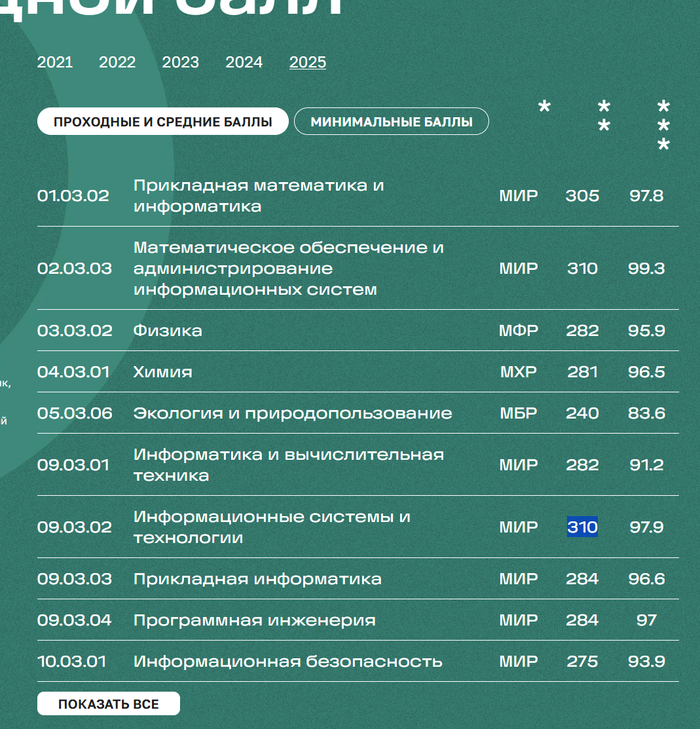Open the Химия program entry

pyautogui.click(x=162, y=372)
